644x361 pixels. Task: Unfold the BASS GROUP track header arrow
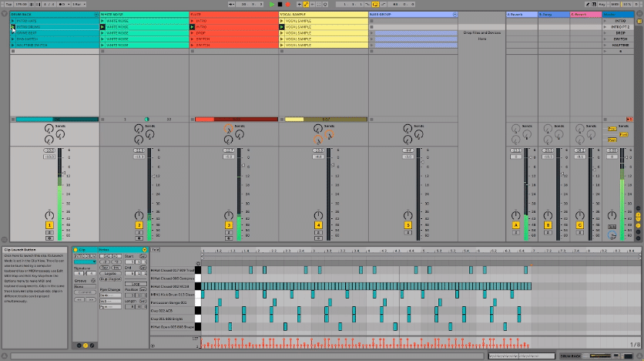pyautogui.click(x=454, y=15)
